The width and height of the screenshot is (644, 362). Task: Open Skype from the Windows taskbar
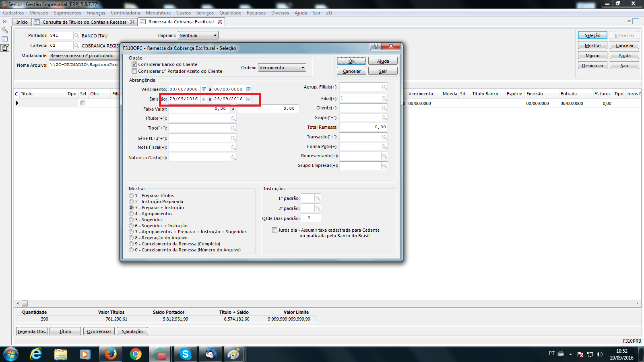(185, 354)
